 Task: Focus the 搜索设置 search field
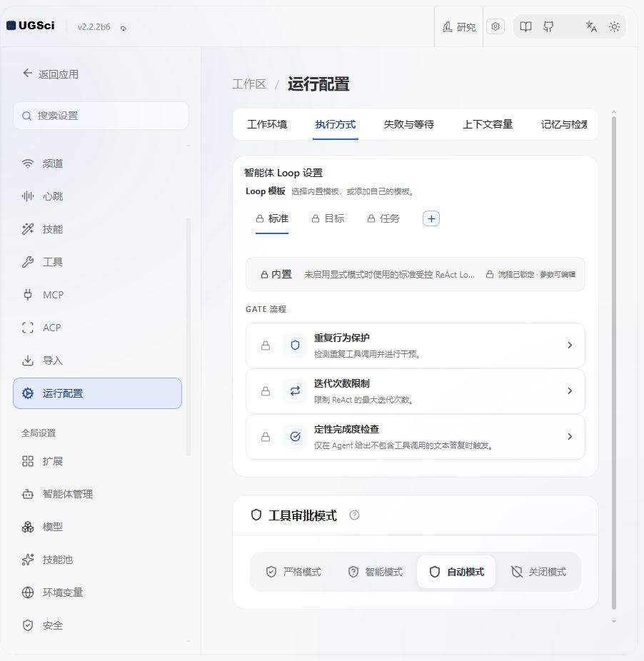tap(101, 116)
